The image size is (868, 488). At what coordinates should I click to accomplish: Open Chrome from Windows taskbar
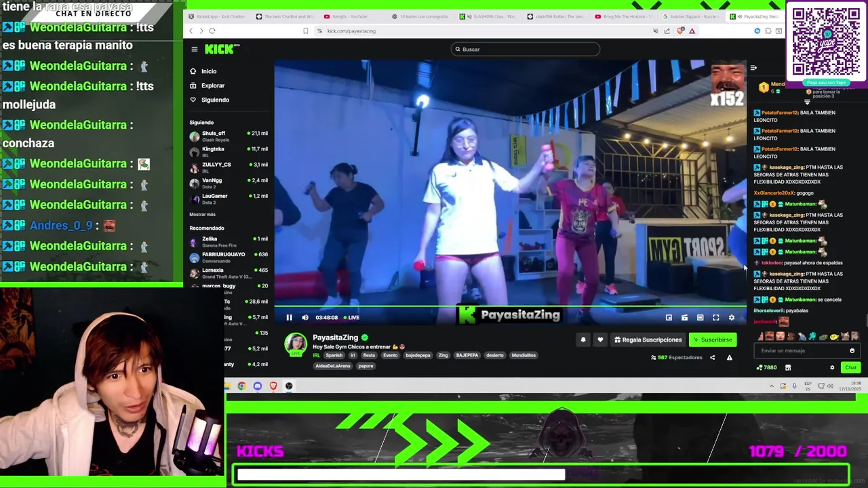(241, 386)
